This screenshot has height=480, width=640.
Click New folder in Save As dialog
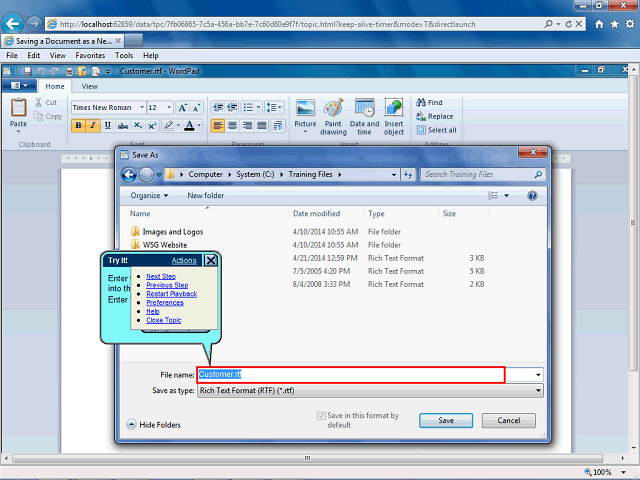pos(206,196)
